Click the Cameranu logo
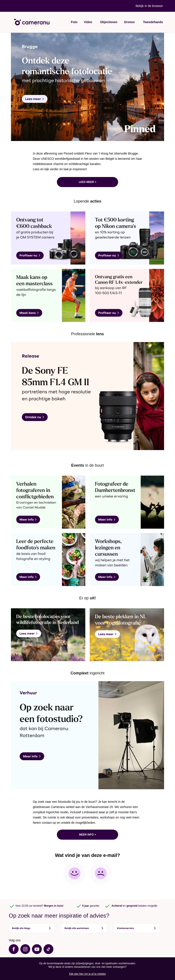Image resolution: width=175 pixels, height=980 pixels. click(32, 22)
